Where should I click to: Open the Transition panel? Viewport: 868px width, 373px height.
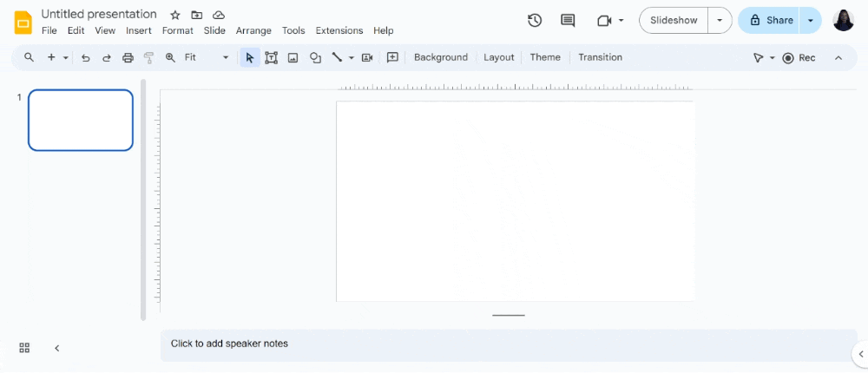(600, 57)
